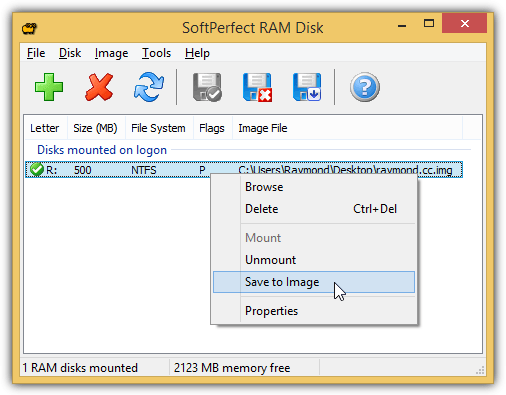Click the floppy with down arrow icon

[x=307, y=87]
